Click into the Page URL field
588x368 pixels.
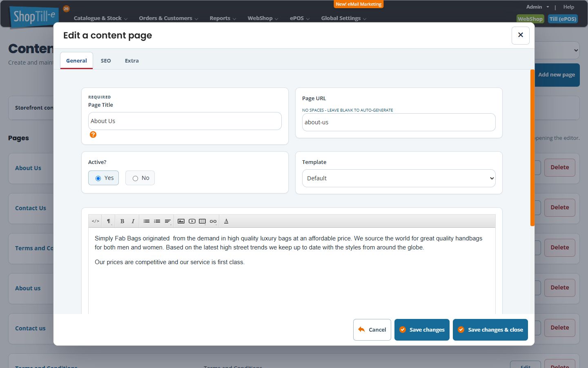(399, 122)
